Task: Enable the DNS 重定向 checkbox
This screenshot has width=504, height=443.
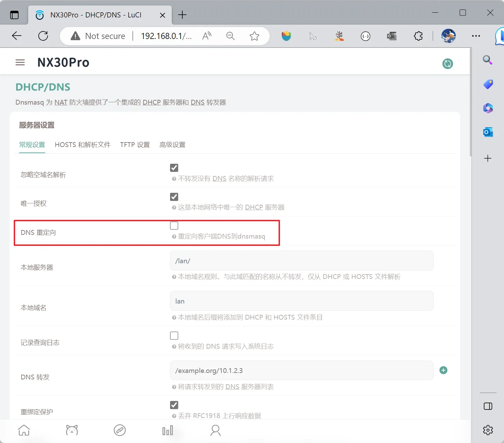Action: (x=174, y=226)
